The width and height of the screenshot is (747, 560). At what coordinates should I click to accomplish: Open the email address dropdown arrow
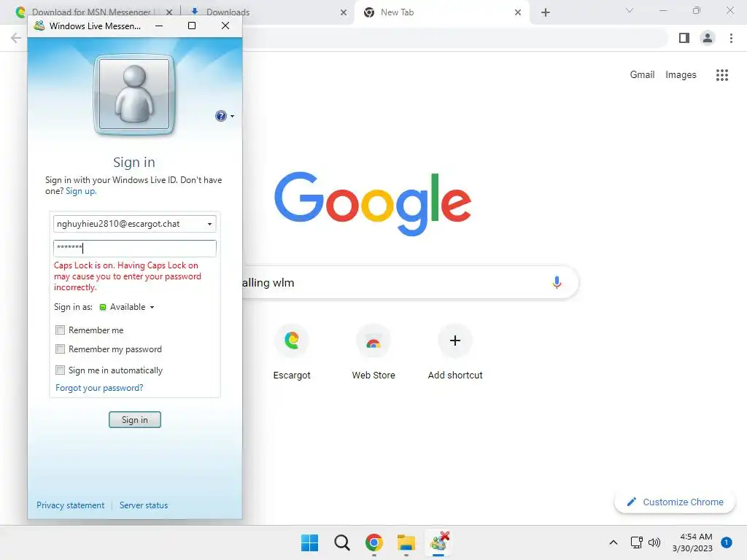pyautogui.click(x=209, y=224)
